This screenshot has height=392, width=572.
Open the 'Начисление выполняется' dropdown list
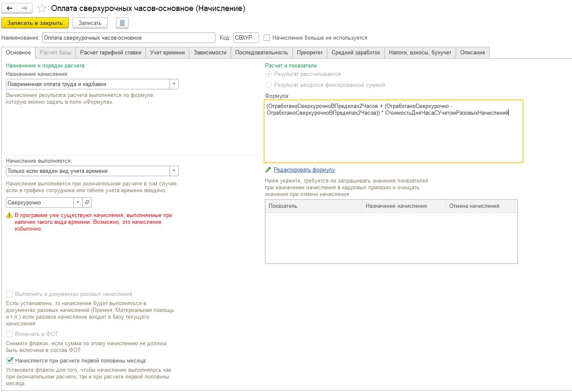coord(174,171)
